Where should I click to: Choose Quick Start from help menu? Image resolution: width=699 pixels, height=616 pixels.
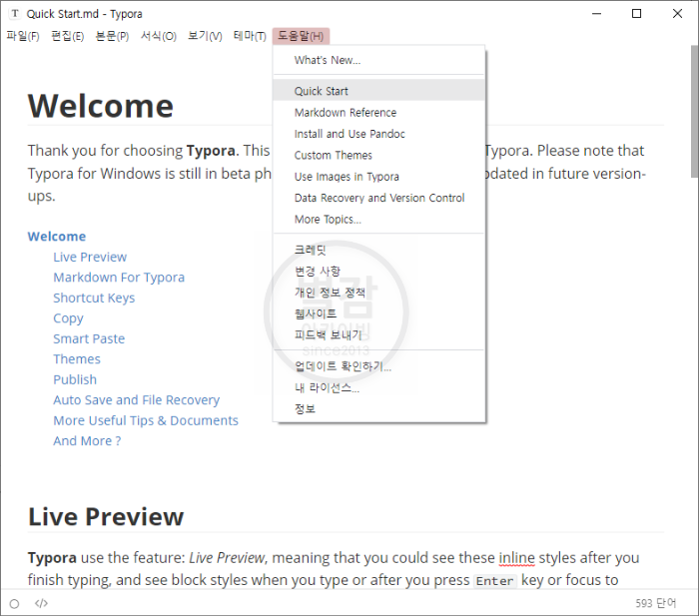click(378, 91)
